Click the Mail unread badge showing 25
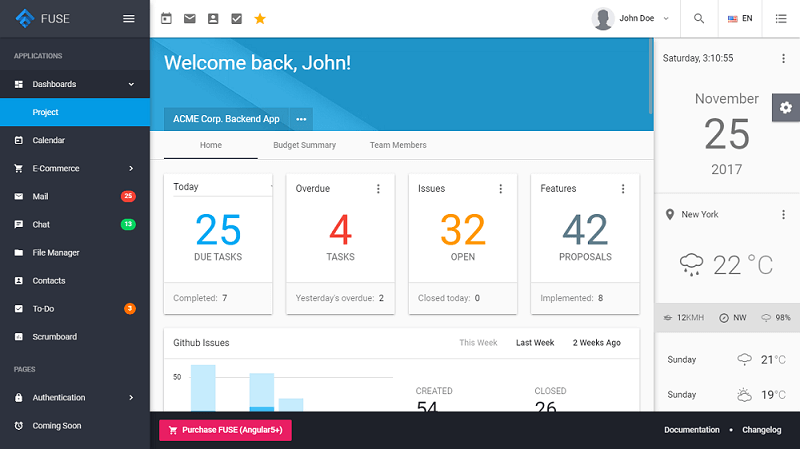 pos(128,196)
